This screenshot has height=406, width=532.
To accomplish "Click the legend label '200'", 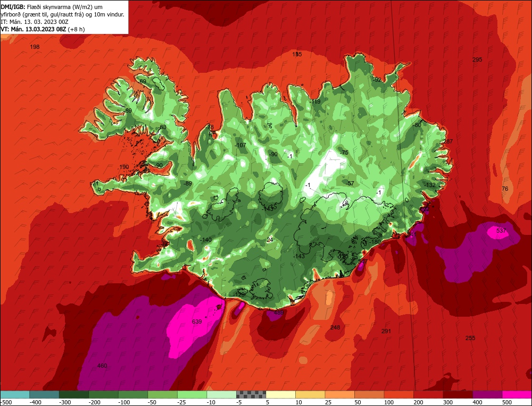I will coord(418,402).
